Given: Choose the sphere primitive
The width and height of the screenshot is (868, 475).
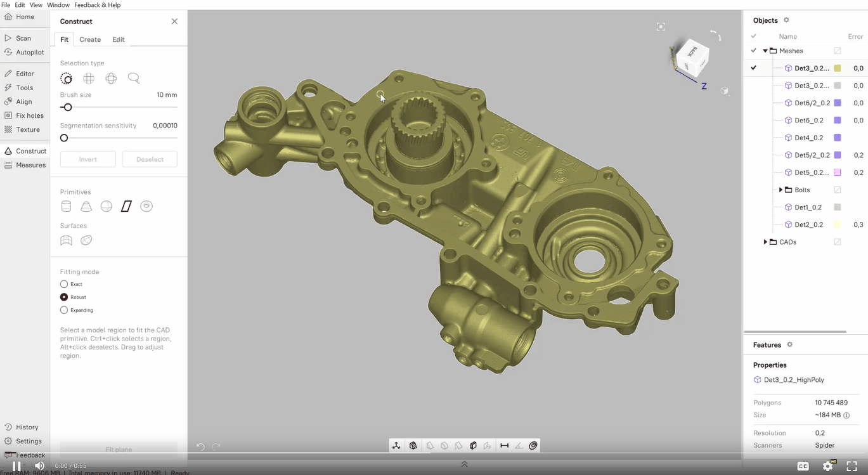Looking at the screenshot, I should [107, 206].
